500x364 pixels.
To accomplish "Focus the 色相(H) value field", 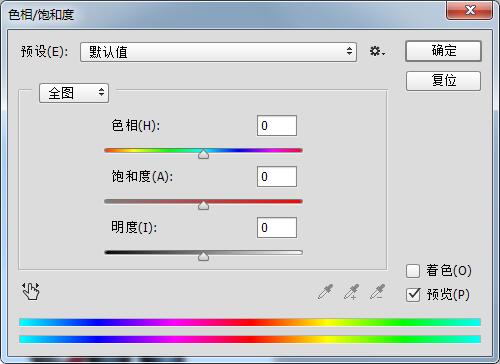I will pyautogui.click(x=277, y=126).
